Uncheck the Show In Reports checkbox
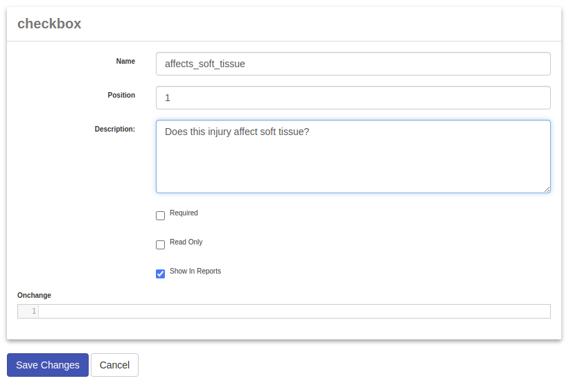 [161, 274]
